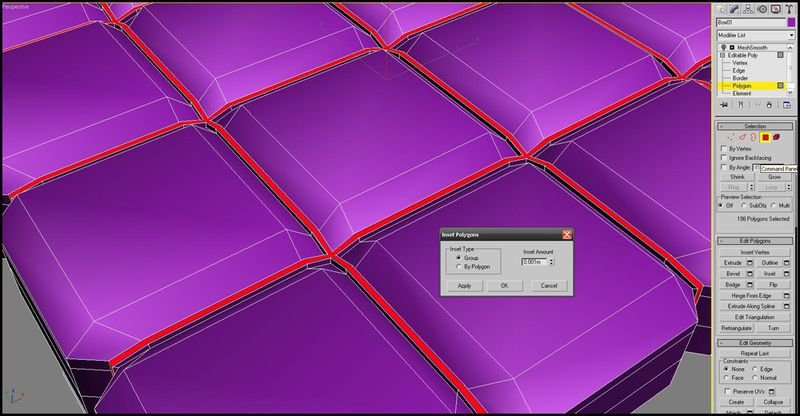Click the purple object color swatch
The image size is (800, 416).
[791, 22]
